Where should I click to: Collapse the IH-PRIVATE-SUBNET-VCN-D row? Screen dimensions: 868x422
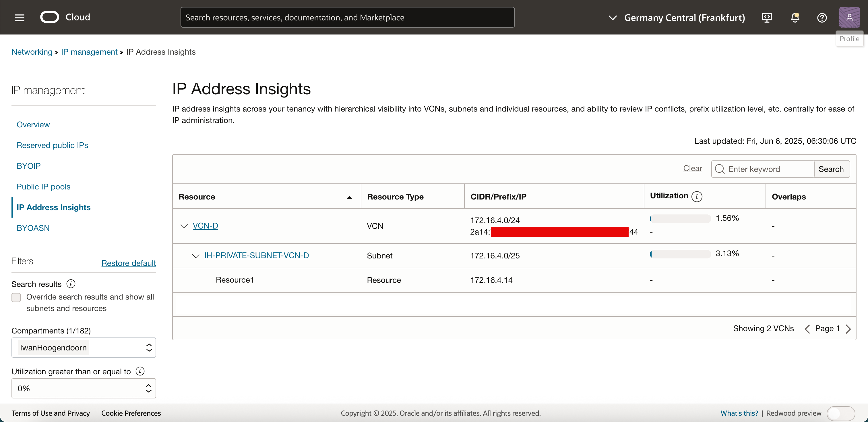tap(195, 256)
